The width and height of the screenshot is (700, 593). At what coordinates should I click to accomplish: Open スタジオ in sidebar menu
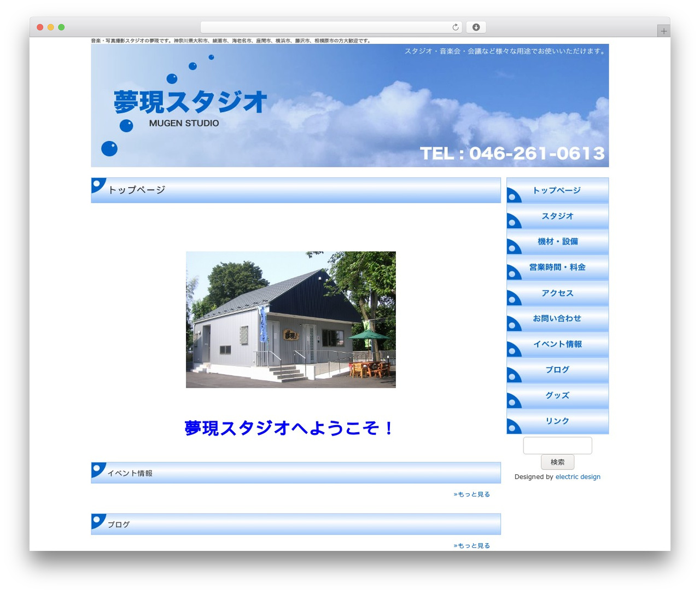[557, 216]
